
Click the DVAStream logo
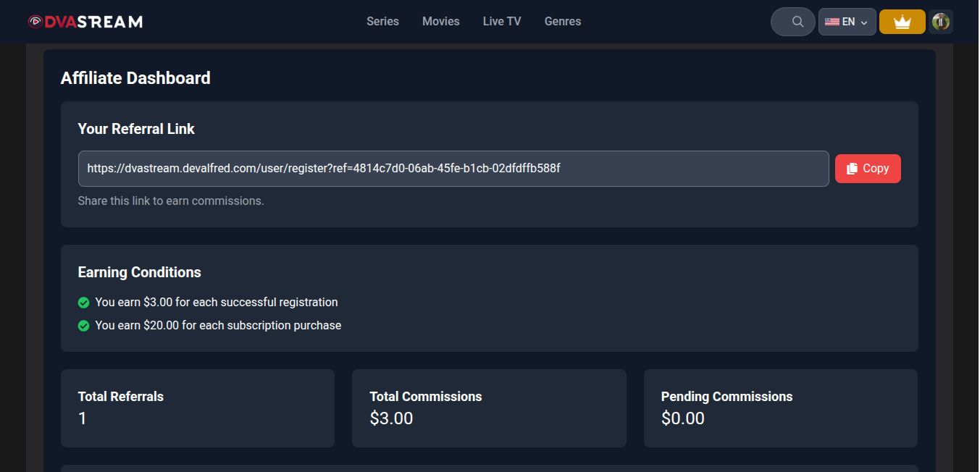click(x=85, y=22)
